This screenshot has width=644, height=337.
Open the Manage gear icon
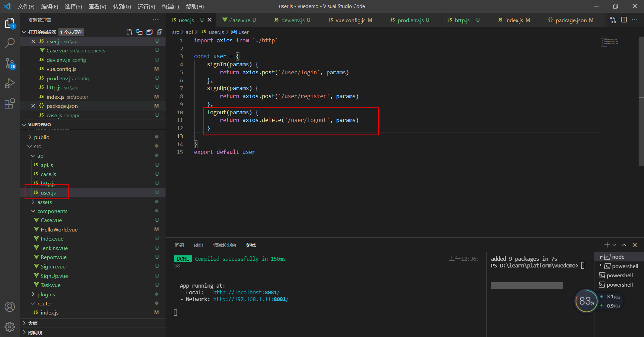click(x=10, y=327)
